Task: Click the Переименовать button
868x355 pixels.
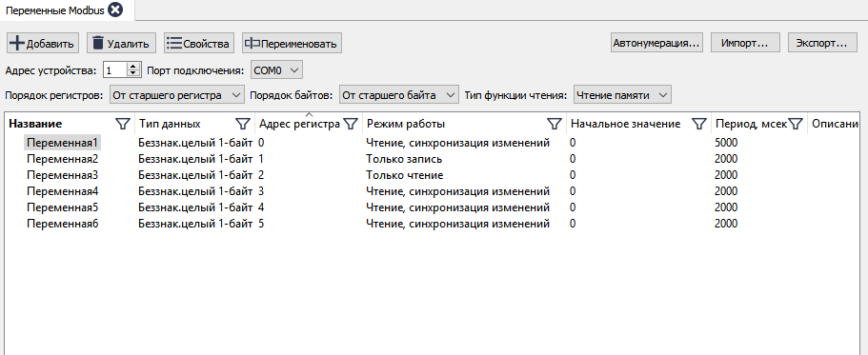Action: pyautogui.click(x=292, y=43)
